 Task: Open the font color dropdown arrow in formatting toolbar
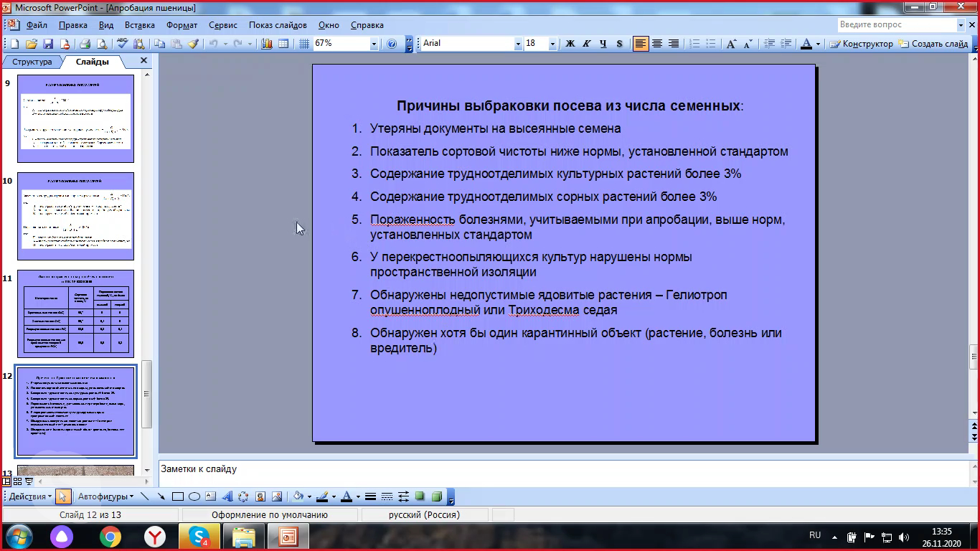tap(819, 44)
